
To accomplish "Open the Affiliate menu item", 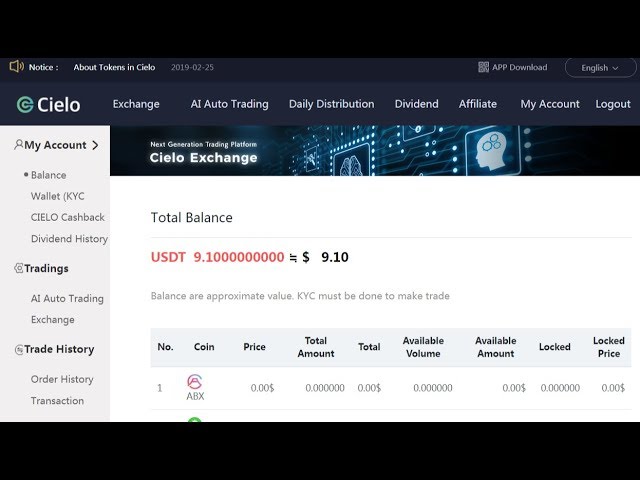I will (478, 104).
